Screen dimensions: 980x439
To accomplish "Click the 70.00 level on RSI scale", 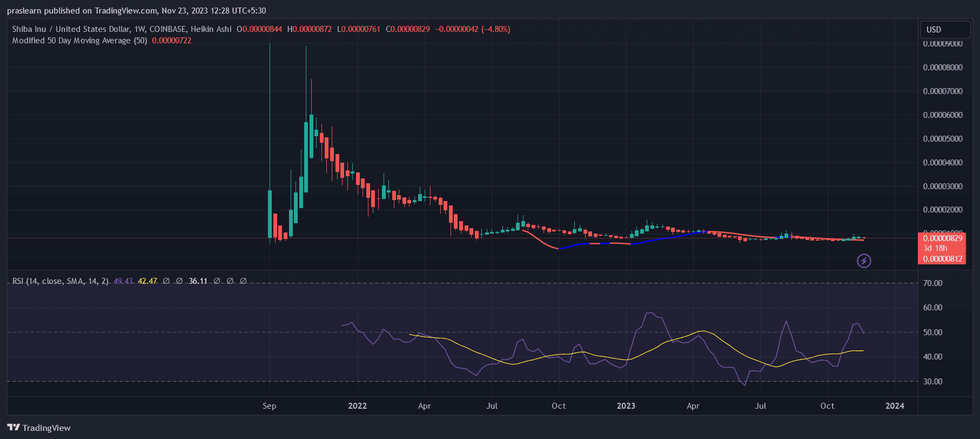I will 932,283.
